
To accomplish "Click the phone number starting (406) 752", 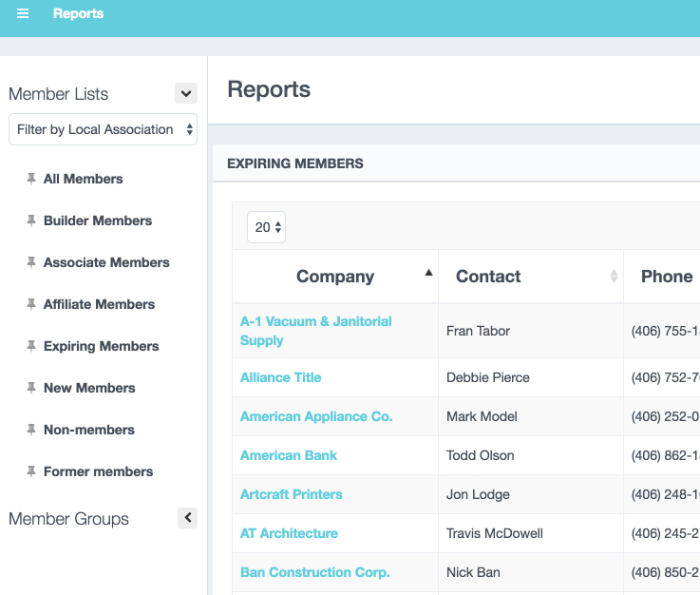I will 665,377.
